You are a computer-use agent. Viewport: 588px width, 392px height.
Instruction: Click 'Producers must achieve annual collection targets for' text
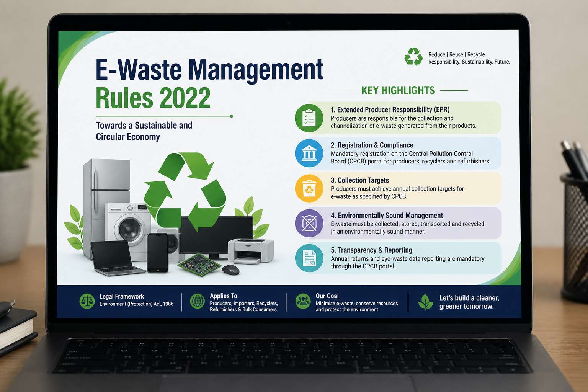397,189
